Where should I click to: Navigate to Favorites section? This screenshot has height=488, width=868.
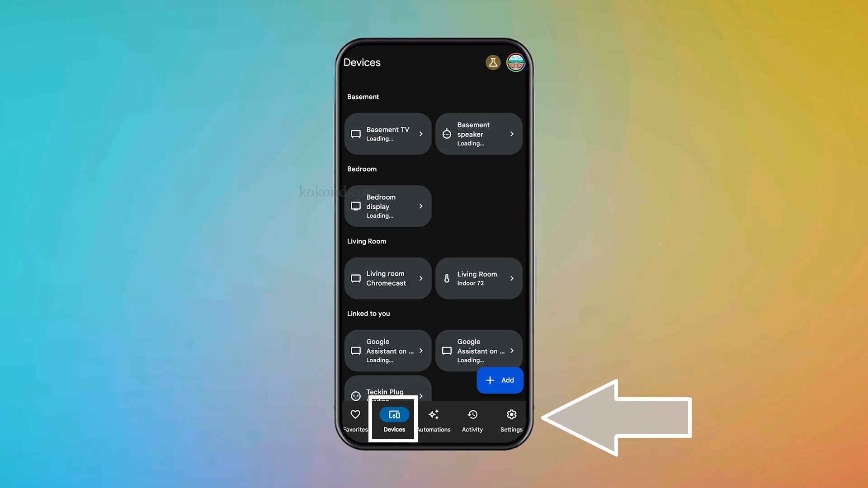pos(355,420)
